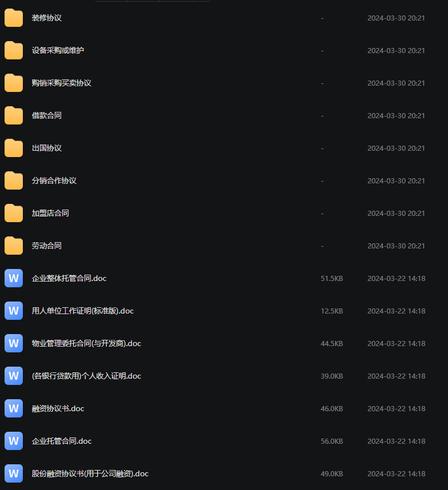The image size is (448, 490).
Task: Select file name (各银行贷款用)个人收入证明.doc
Action: click(x=87, y=376)
